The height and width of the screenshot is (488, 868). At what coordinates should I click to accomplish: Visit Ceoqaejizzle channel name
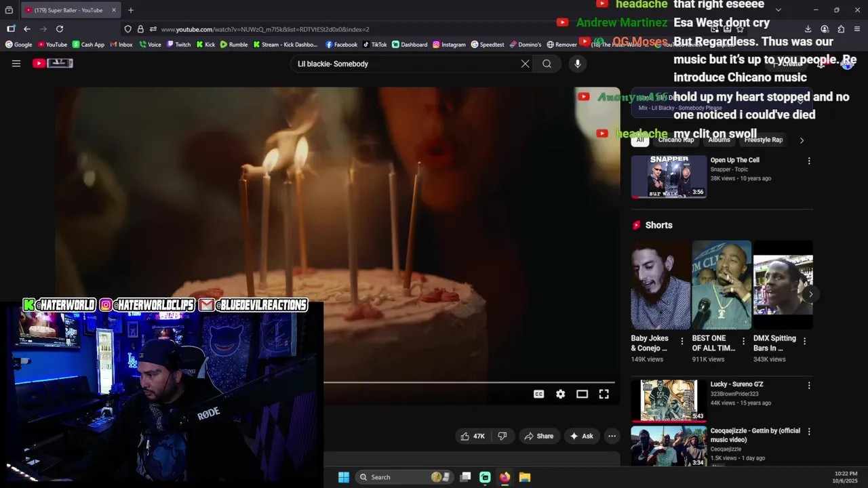726,449
